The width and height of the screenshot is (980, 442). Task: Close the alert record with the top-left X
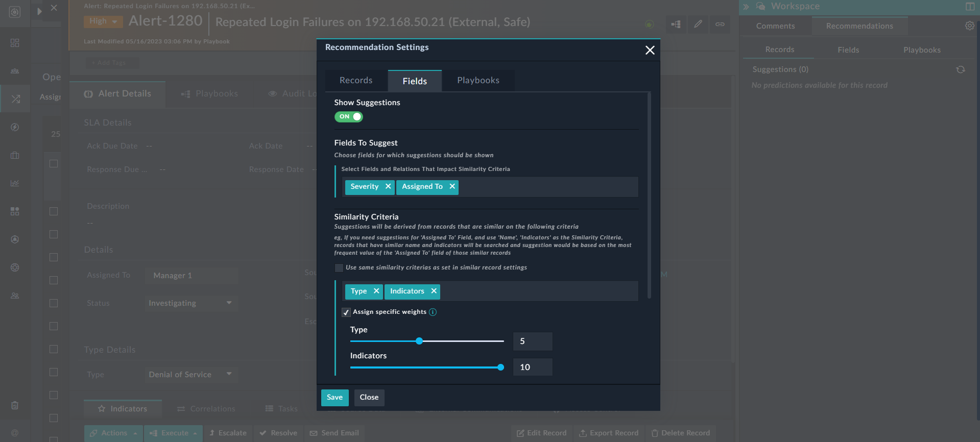pos(54,8)
